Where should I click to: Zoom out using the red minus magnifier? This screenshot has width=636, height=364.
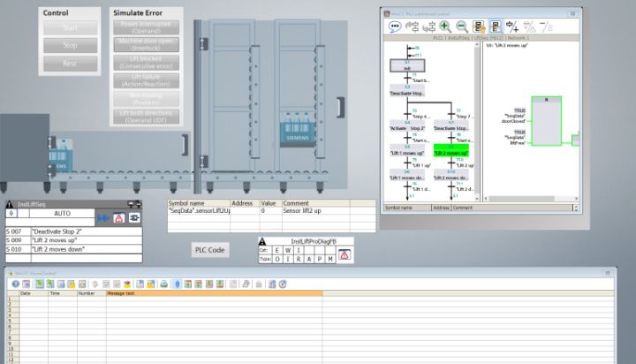tap(462, 27)
